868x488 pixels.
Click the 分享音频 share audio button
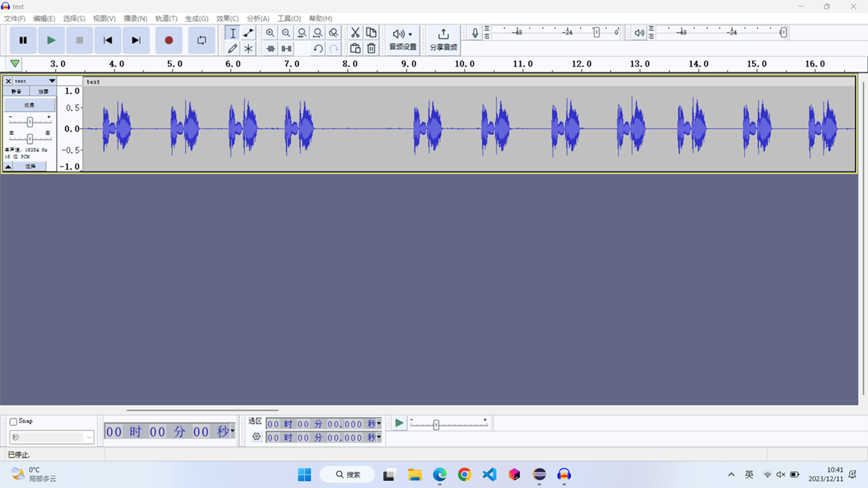click(443, 40)
